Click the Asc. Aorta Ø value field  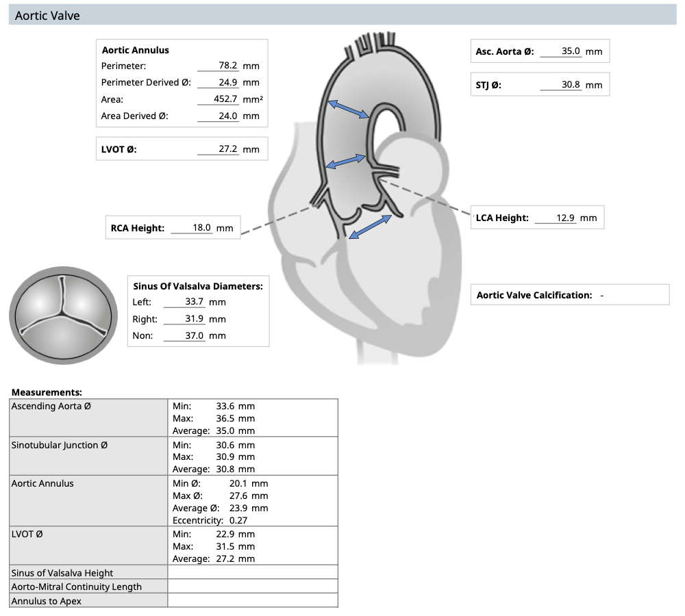pos(561,51)
